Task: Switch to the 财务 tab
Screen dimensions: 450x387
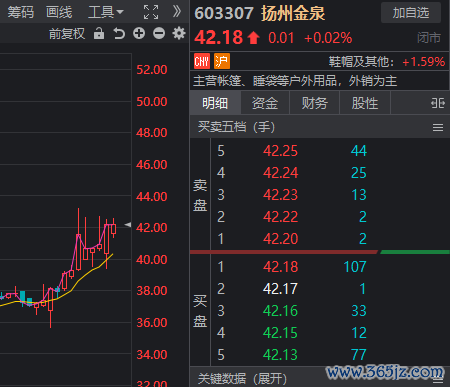Action: pos(314,103)
